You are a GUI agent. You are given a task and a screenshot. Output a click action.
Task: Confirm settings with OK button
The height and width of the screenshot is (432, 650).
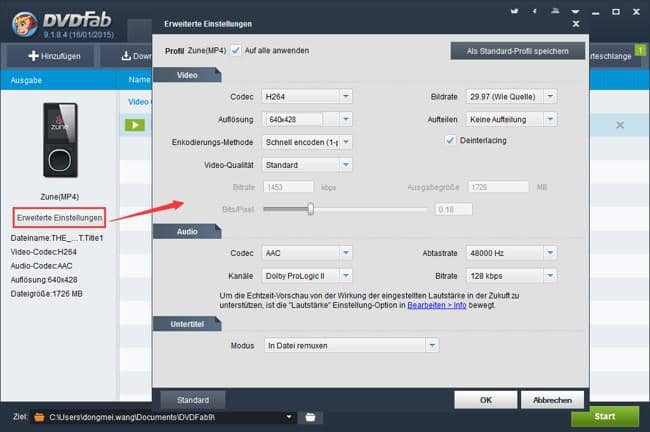(x=485, y=400)
